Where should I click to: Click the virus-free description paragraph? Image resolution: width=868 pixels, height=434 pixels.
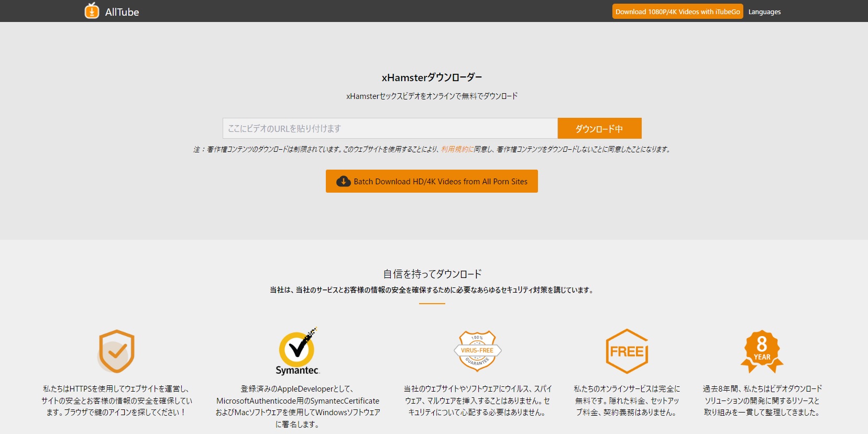click(x=477, y=400)
